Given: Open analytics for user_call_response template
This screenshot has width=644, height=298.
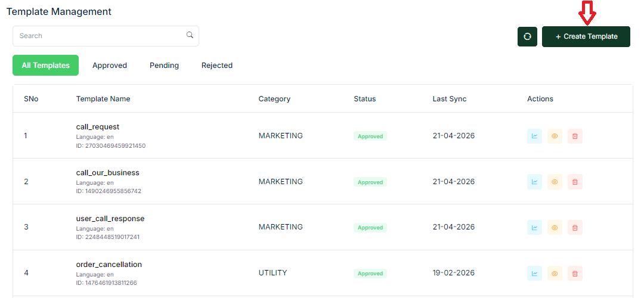Looking at the screenshot, I should tap(534, 228).
